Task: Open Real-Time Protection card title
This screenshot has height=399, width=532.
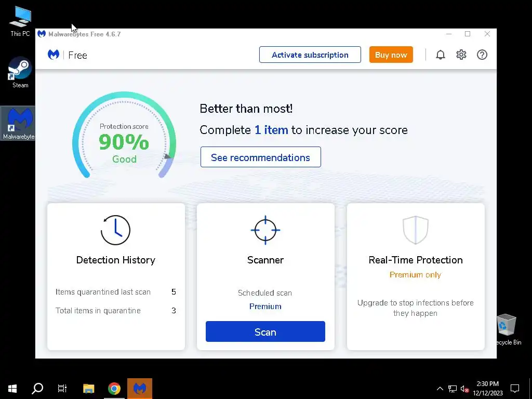Action: [416, 260]
